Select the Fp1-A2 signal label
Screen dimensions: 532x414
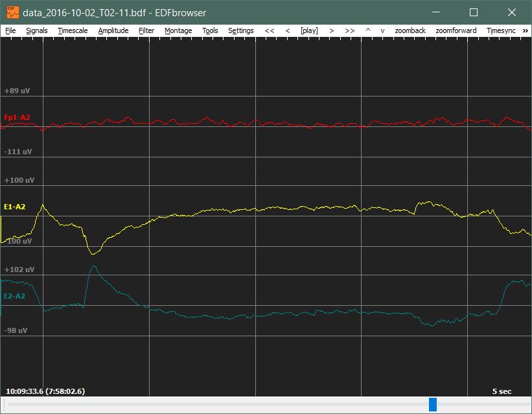pos(17,117)
